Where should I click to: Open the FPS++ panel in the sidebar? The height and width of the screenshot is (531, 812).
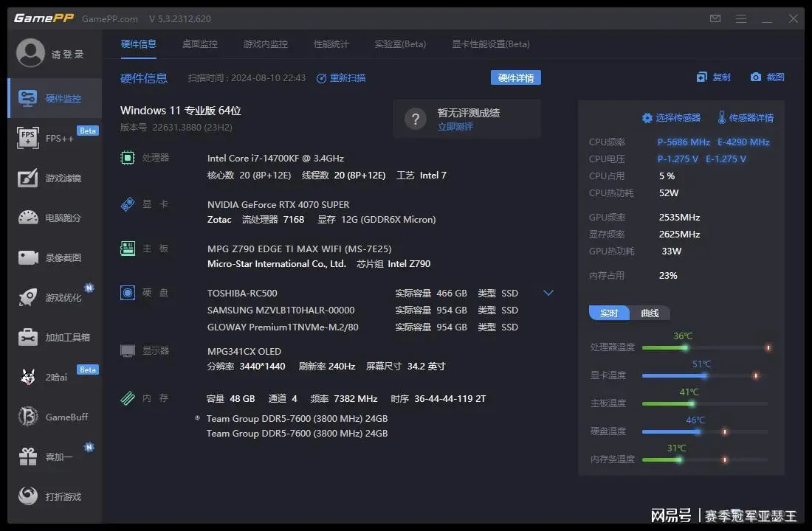[x=52, y=138]
